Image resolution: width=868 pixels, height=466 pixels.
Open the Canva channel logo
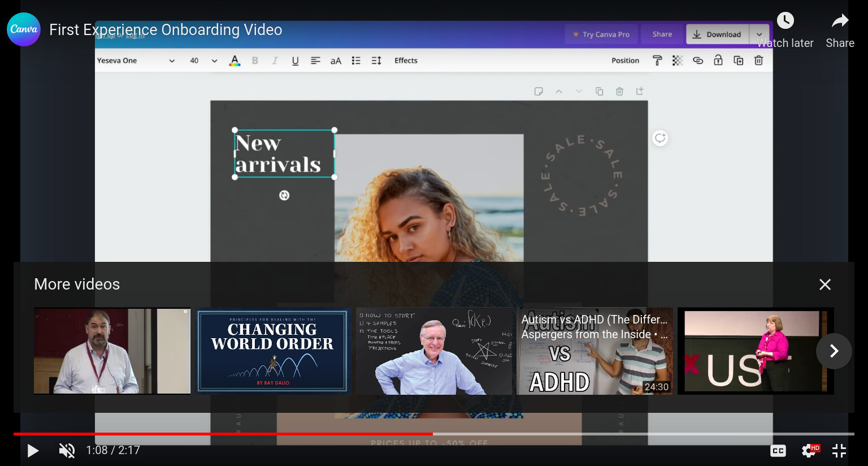[24, 29]
